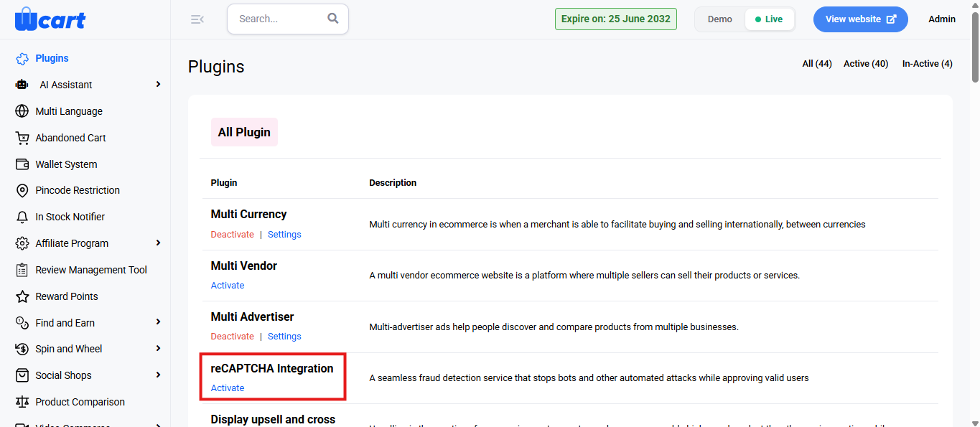
Task: Expand the Find and Earn submenu arrow
Action: [158, 323]
